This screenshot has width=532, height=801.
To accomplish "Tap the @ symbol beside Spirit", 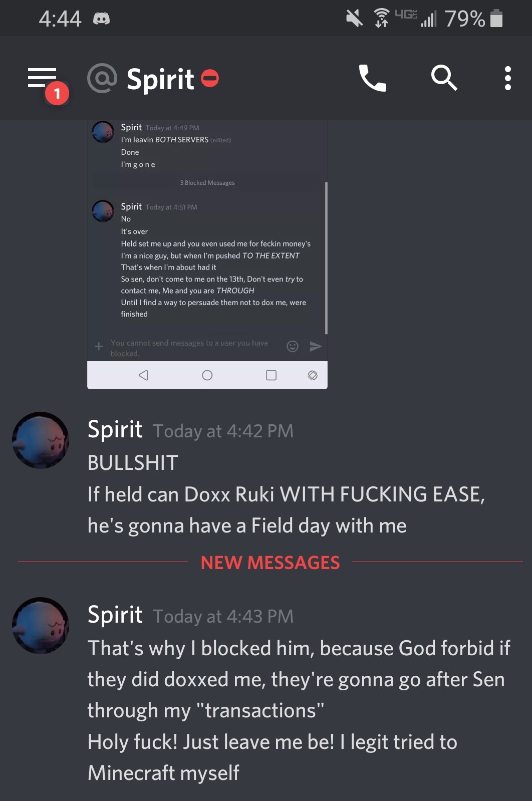I will (x=102, y=79).
